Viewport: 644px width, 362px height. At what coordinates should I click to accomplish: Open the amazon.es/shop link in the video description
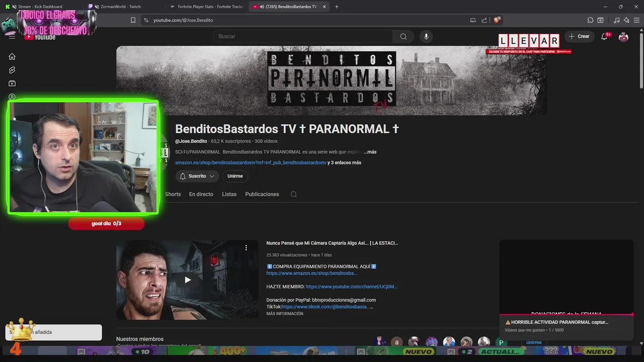[312, 273]
